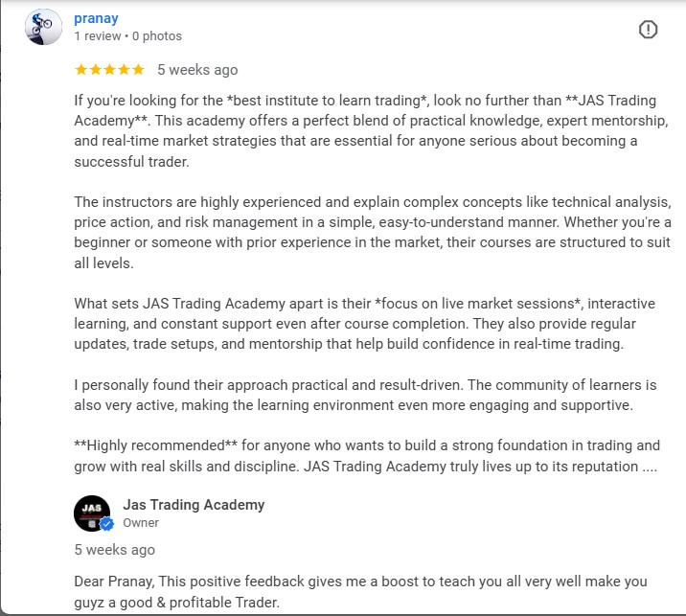Click the third star of the rating
This screenshot has width=686, height=616.
(x=109, y=70)
